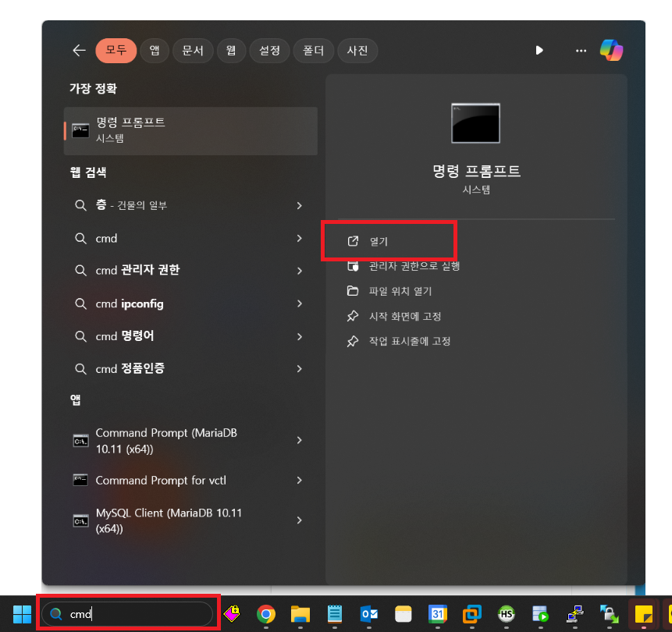
Task: Expand the cmd 관리자 권한 chevron
Action: [300, 271]
